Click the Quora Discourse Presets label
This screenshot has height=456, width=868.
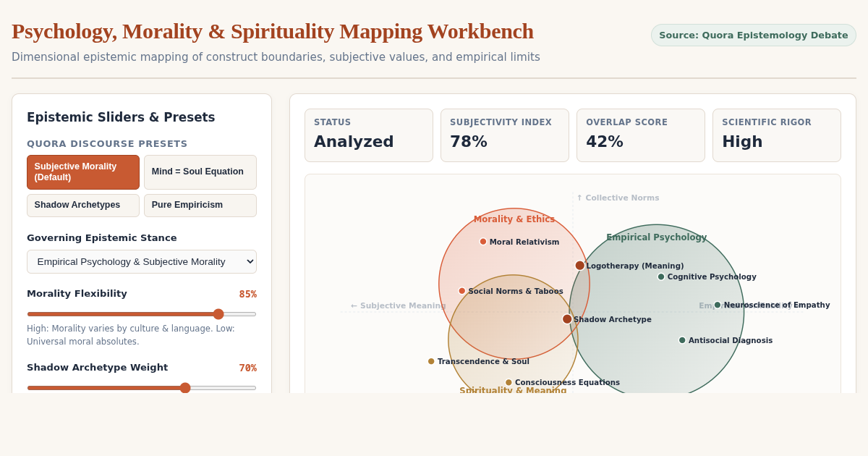pyautogui.click(x=107, y=144)
